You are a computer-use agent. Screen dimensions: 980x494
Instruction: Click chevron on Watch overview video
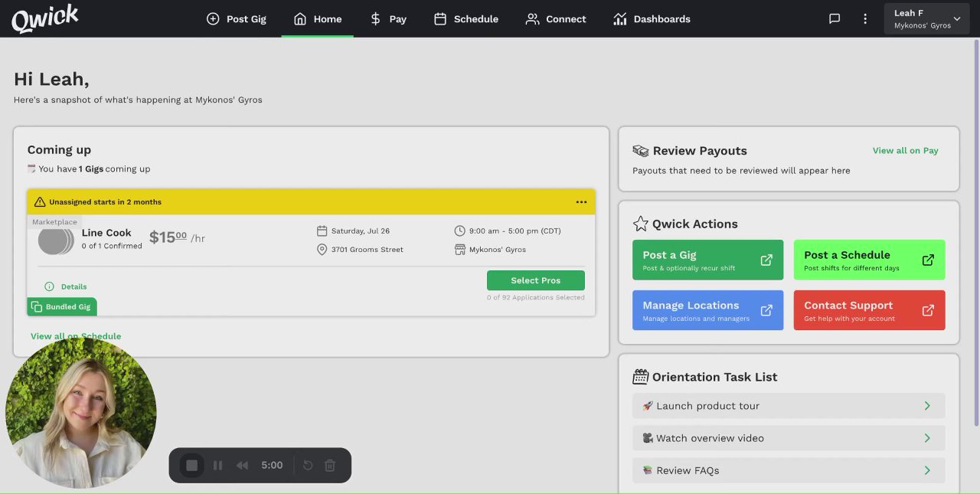(x=927, y=438)
